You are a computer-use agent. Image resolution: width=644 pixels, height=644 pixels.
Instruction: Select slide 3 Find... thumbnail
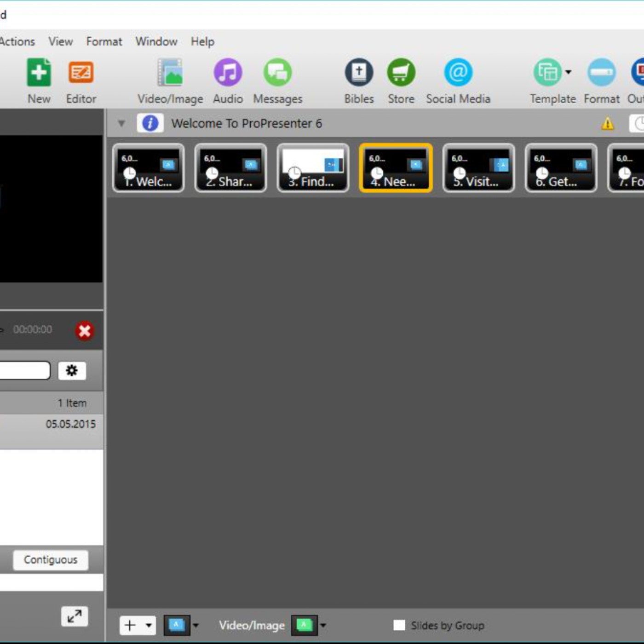pyautogui.click(x=313, y=168)
